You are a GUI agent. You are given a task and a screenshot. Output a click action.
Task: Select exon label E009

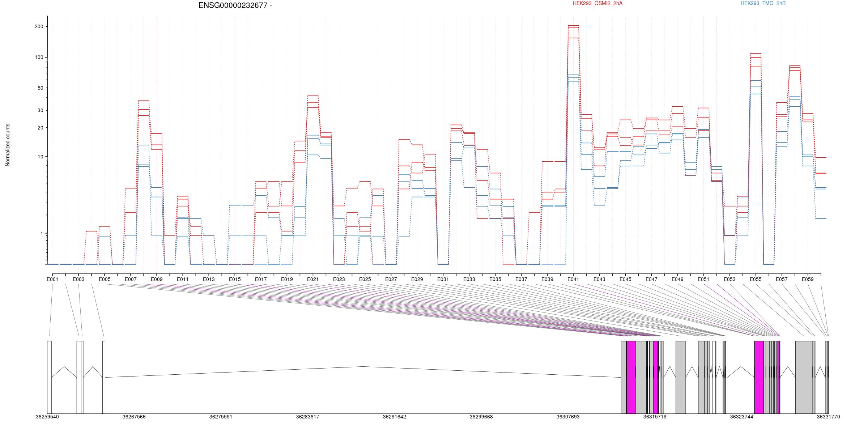pyautogui.click(x=157, y=279)
